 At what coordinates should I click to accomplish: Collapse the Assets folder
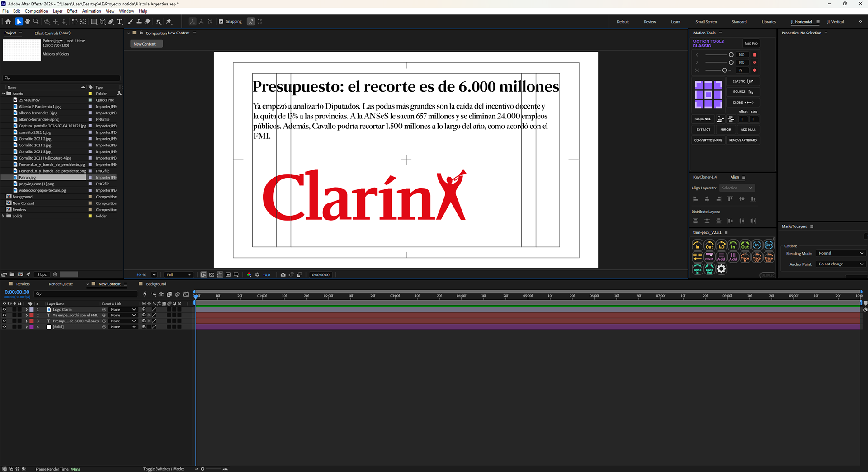click(4, 94)
